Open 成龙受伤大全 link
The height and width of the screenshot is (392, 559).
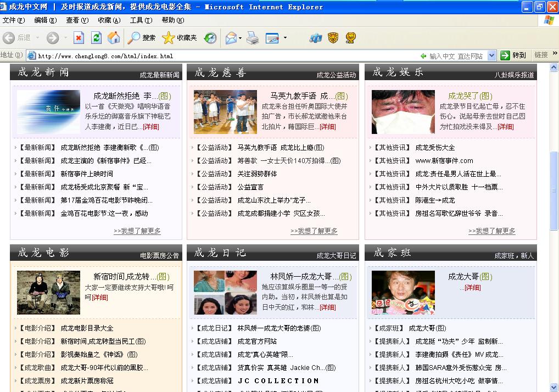(435, 148)
